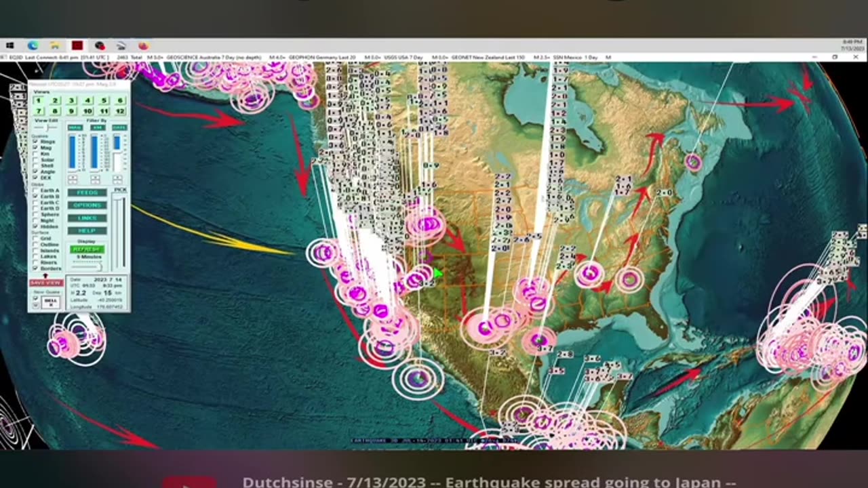Enable the Grid surface checkbox
868x488 pixels.
tap(35, 239)
